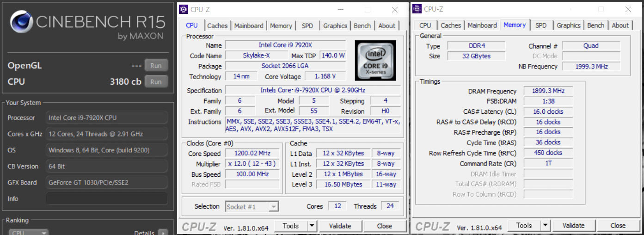The image size is (644, 235).
Task: Click Tools button in left CPU-Z window
Action: (x=291, y=226)
